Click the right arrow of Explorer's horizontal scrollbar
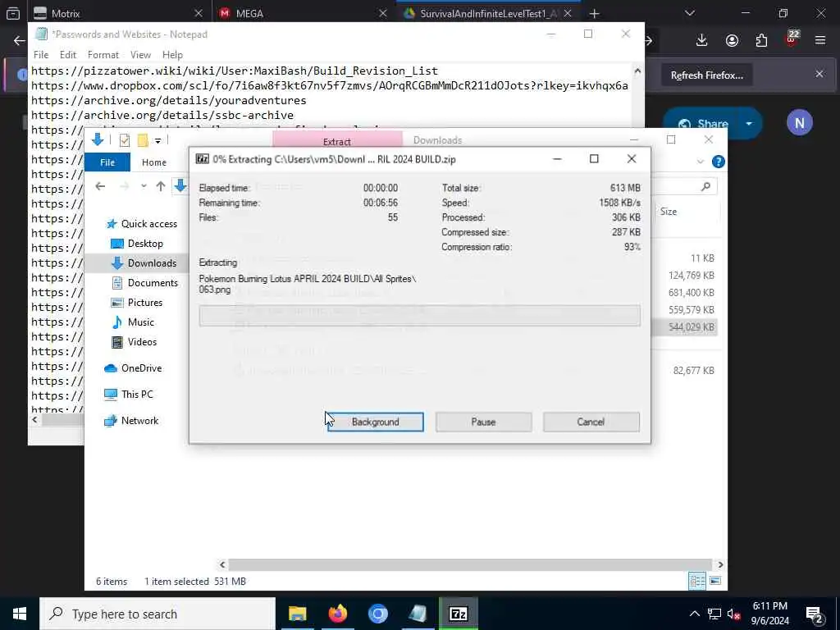Viewport: 840px width, 630px height. click(720, 564)
